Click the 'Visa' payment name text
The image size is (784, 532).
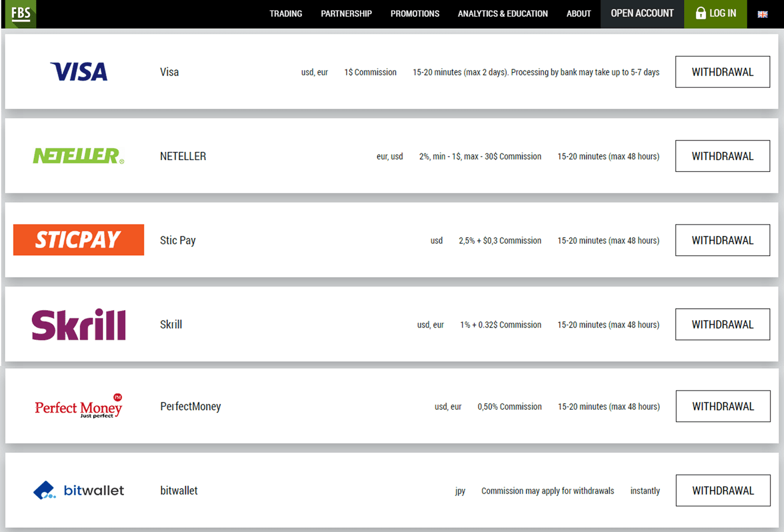click(170, 72)
